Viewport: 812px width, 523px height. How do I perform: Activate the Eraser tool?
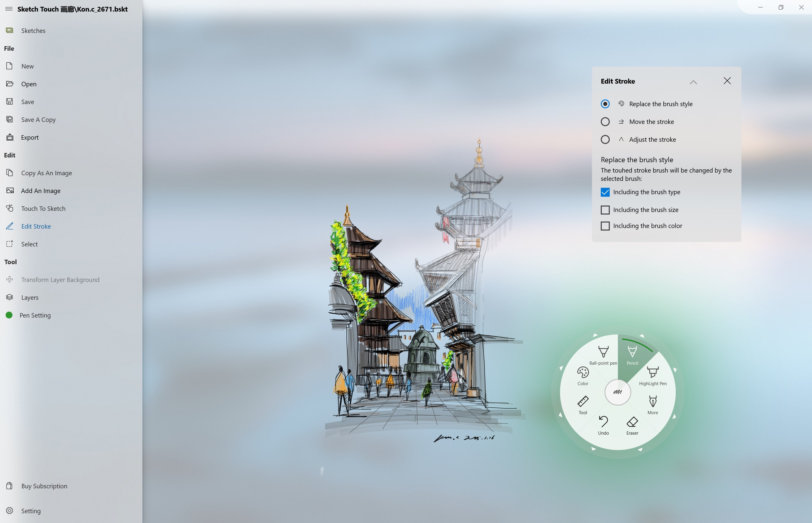point(632,424)
